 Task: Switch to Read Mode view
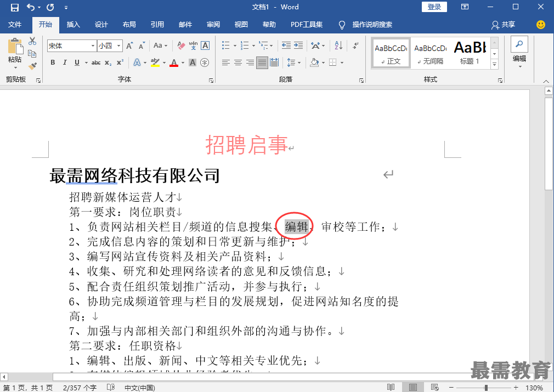tap(391, 388)
